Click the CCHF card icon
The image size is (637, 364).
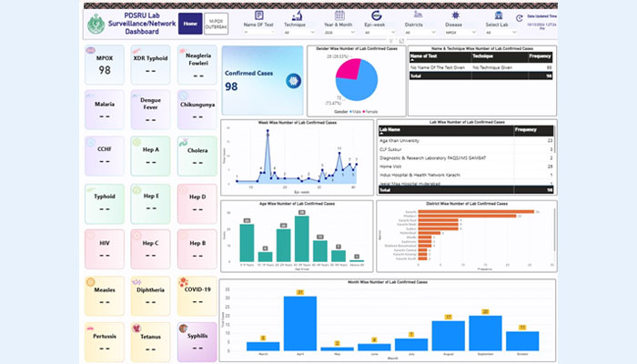(91, 143)
